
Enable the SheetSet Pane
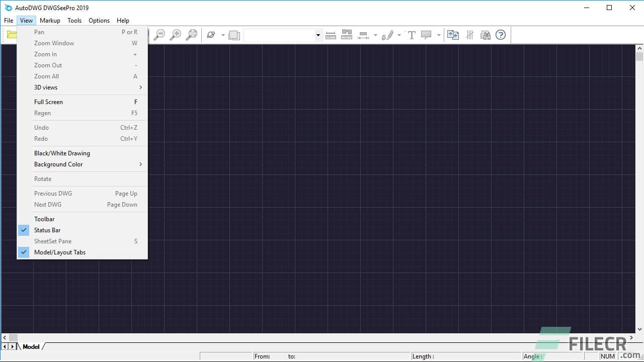[52, 241]
